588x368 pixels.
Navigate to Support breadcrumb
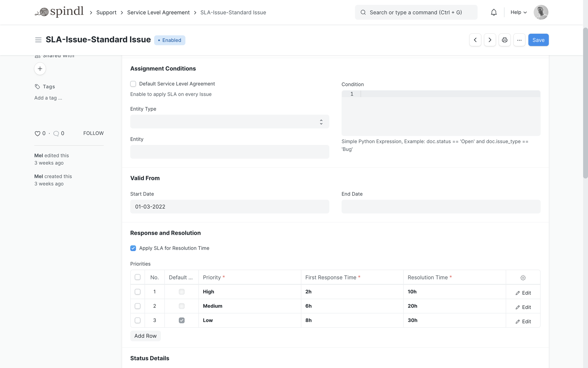pos(106,12)
